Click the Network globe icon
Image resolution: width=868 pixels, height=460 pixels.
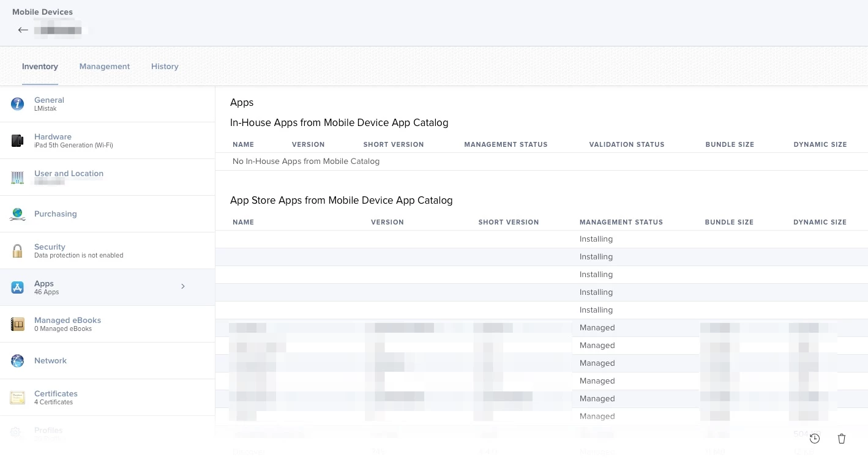[18, 361]
